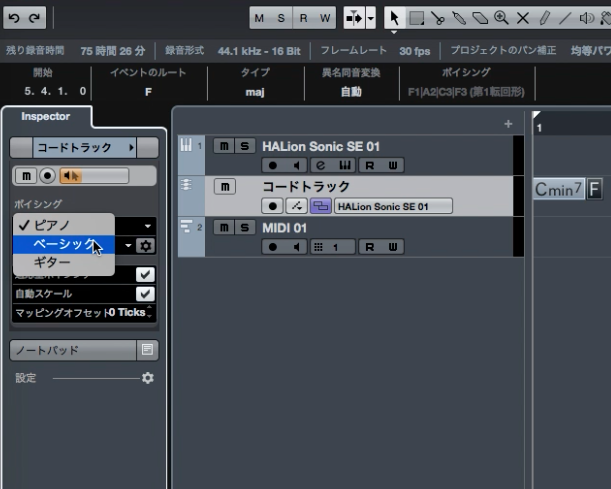Click notepad page icon
This screenshot has height=489, width=611.
(x=147, y=350)
